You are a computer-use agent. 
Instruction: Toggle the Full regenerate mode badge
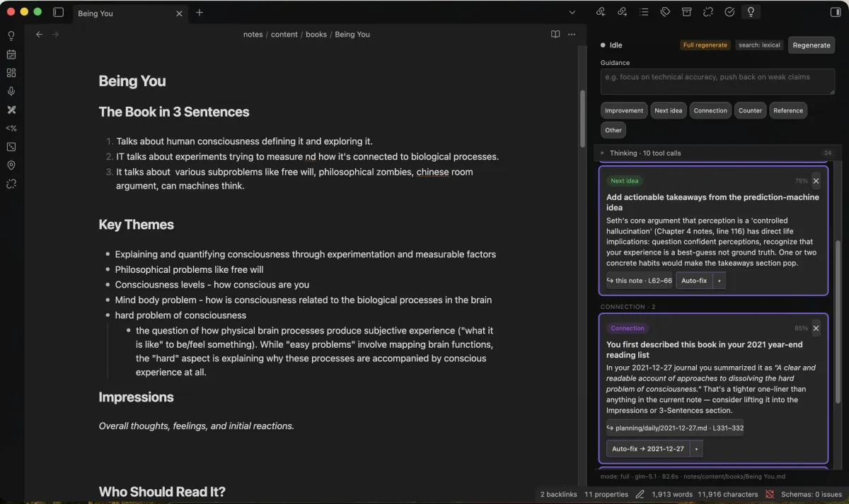705,45
